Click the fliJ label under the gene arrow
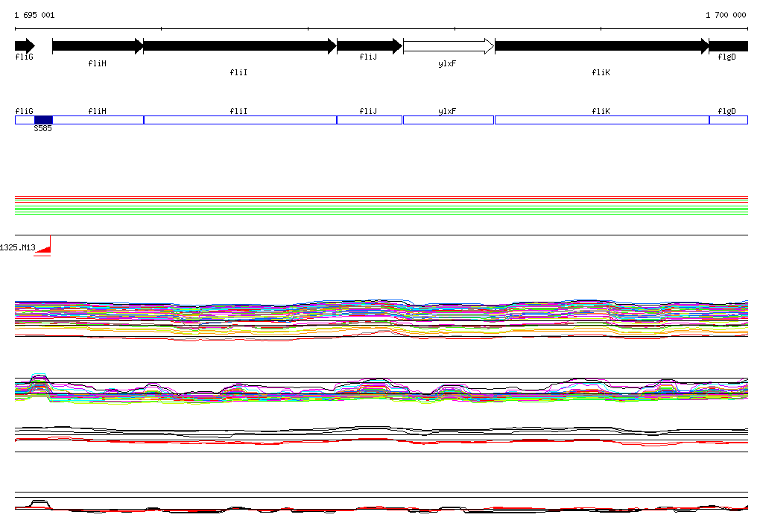 tap(368, 57)
